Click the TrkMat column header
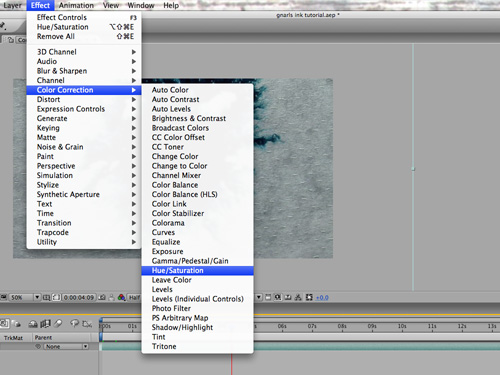This screenshot has width=500, height=375. pos(13,338)
